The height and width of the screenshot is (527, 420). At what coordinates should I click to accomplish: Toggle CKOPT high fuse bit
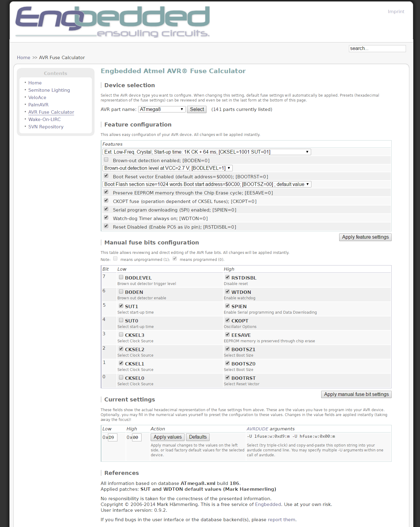point(228,320)
